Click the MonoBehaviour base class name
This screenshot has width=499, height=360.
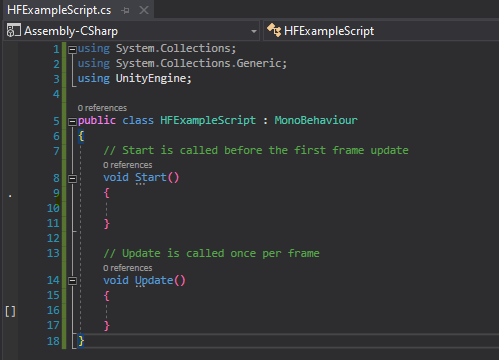tap(316, 120)
